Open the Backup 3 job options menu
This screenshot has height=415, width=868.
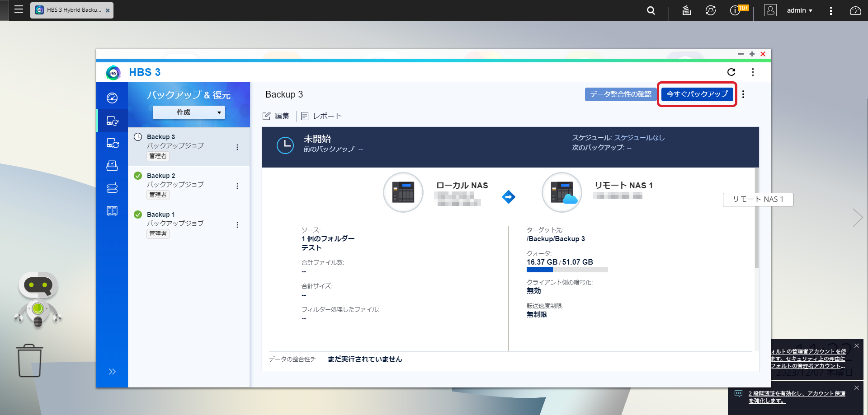click(237, 147)
